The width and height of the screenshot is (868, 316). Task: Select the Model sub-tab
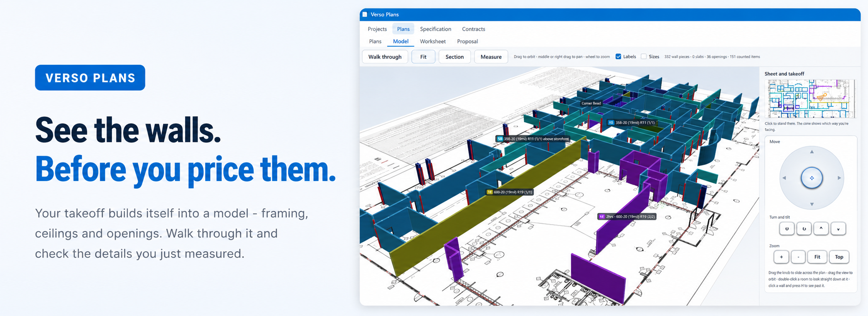tap(401, 41)
